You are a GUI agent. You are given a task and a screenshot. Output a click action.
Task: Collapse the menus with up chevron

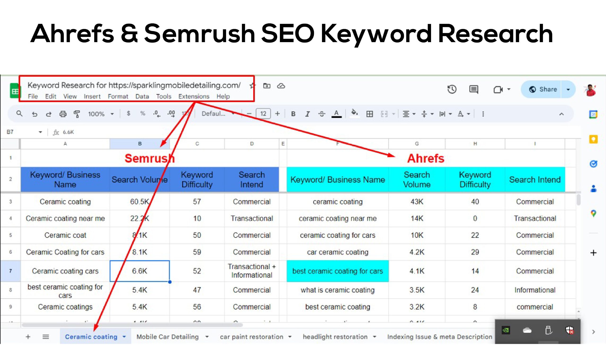tap(561, 114)
